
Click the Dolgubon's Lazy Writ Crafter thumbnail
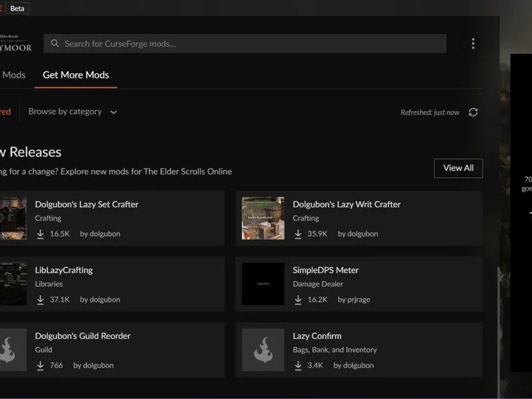(x=263, y=218)
